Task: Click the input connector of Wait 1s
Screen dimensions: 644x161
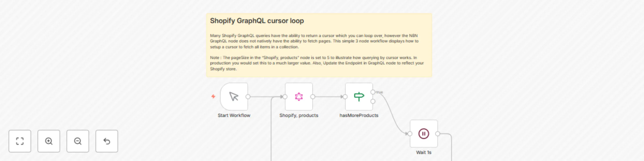Action: 410,134
